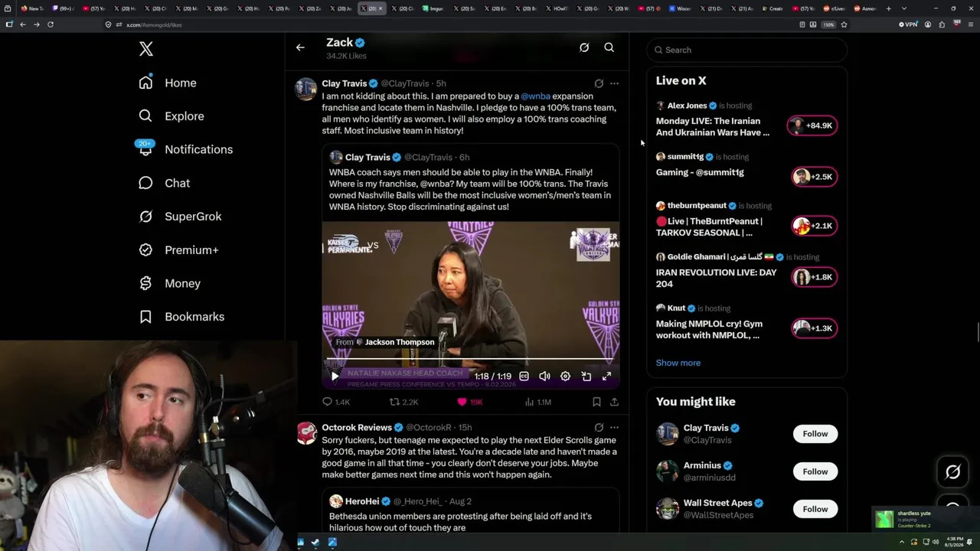Click the Grok icon in the Zack header
The height and width of the screenshot is (551, 980).
point(584,47)
